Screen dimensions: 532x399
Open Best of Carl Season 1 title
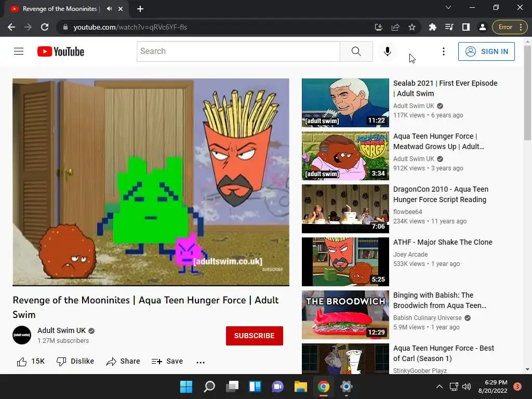(444, 353)
